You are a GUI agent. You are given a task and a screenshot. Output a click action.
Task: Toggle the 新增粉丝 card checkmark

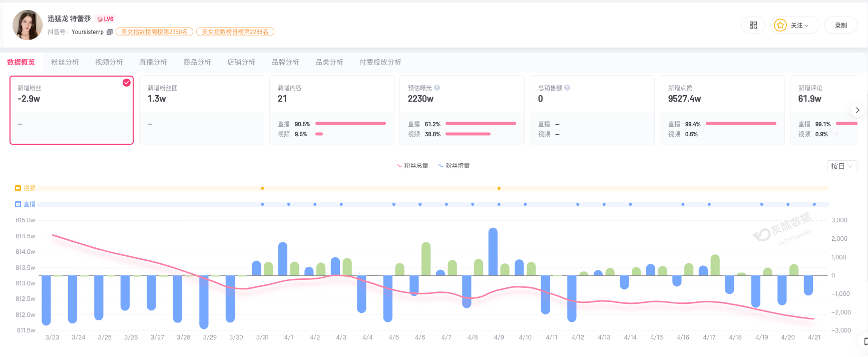(x=127, y=83)
